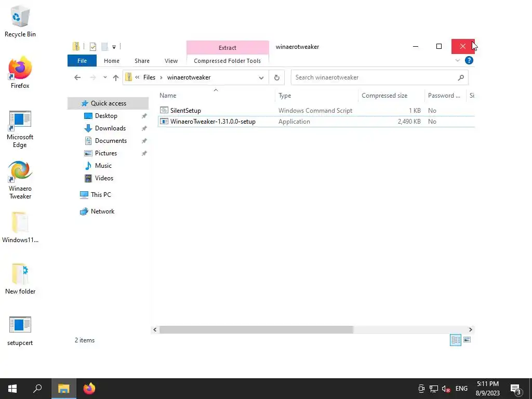Screen dimensions: 532x399
Task: Open the Action Center notifications icon
Action: click(x=516, y=389)
